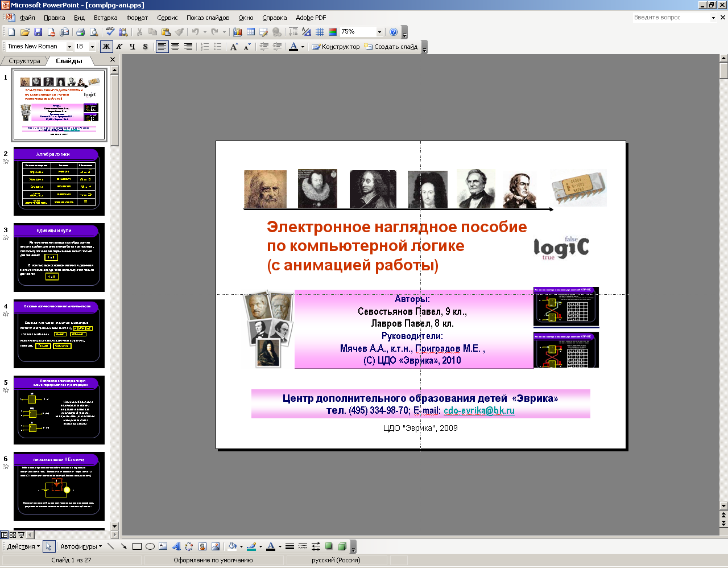Open arrow style icon
Image resolution: width=728 pixels, height=568 pixels.
coord(316,546)
